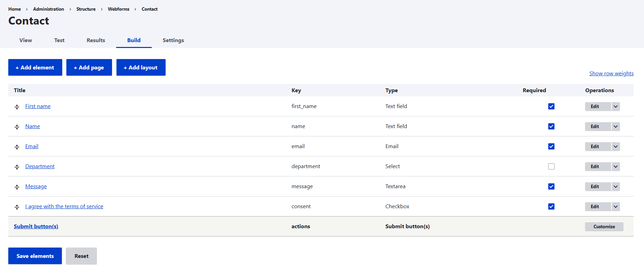Click the drag handle for Message row
Viewport: 644px width, 270px height.
17,187
